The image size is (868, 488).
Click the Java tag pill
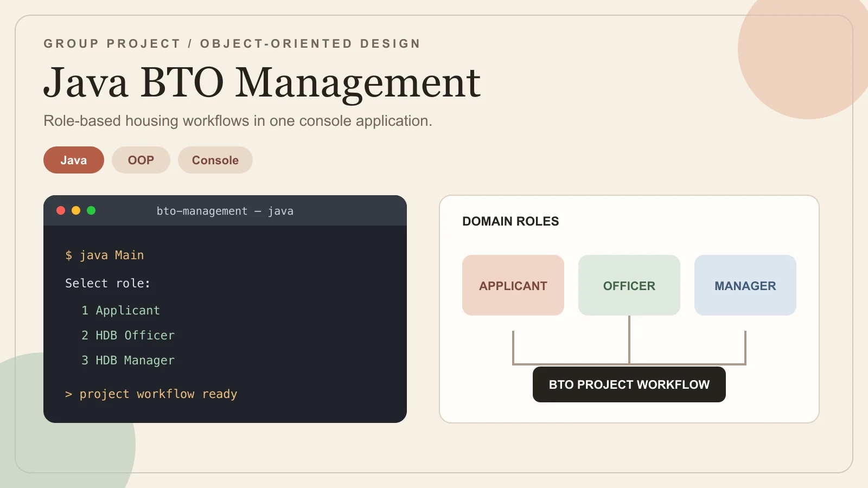[74, 160]
